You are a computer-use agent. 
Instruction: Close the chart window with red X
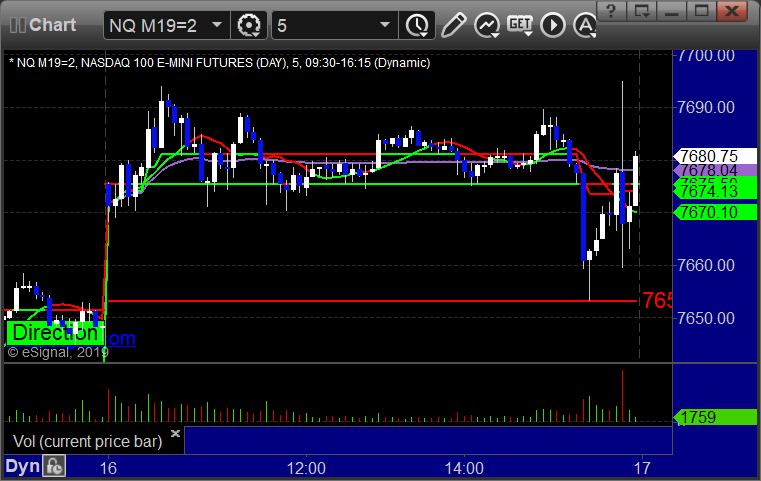click(732, 11)
